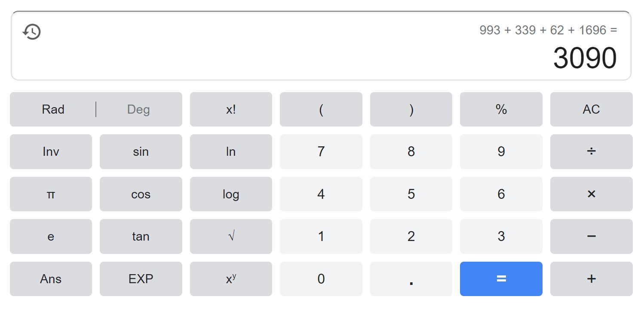Insert the pi constant
This screenshot has height=309, width=644.
coord(51,194)
